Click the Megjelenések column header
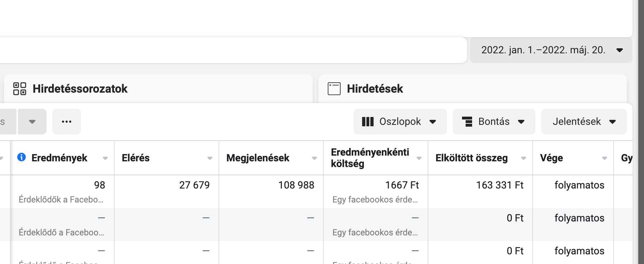 point(258,158)
